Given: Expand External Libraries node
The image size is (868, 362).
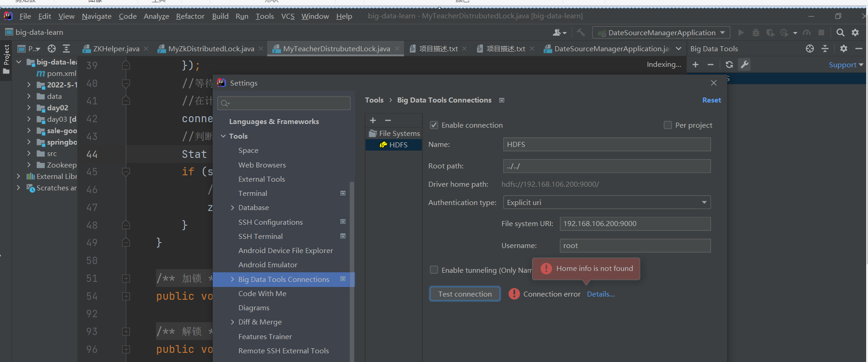Looking at the screenshot, I should (18, 176).
